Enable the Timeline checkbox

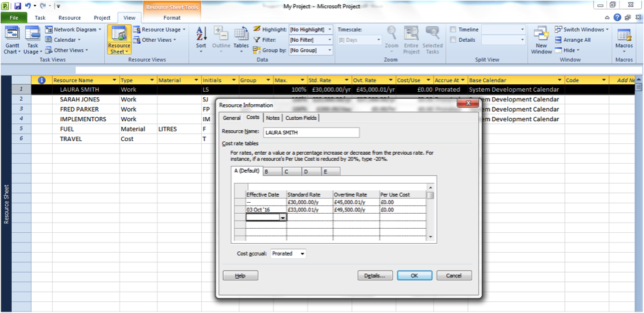[453, 30]
